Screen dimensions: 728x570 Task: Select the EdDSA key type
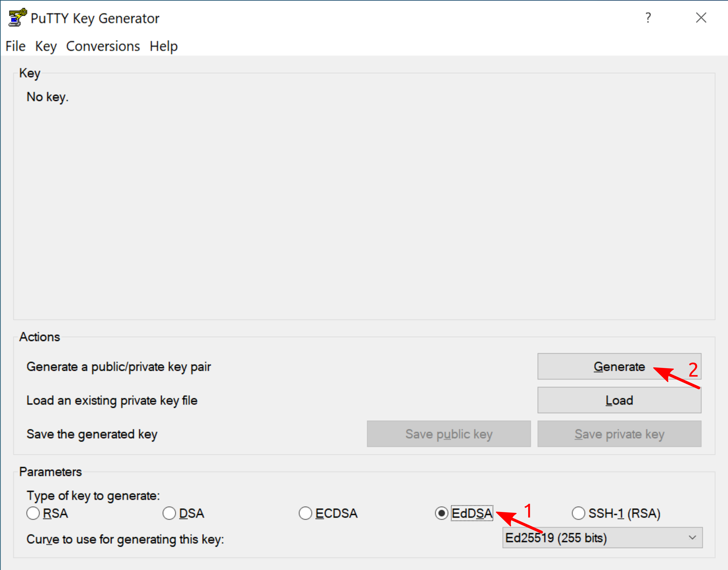coord(442,513)
